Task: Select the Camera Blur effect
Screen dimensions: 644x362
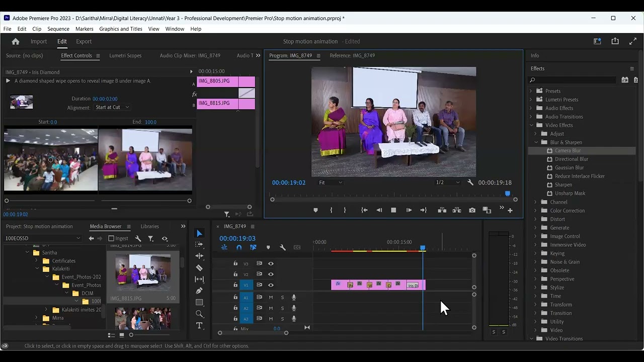Action: [568, 150]
